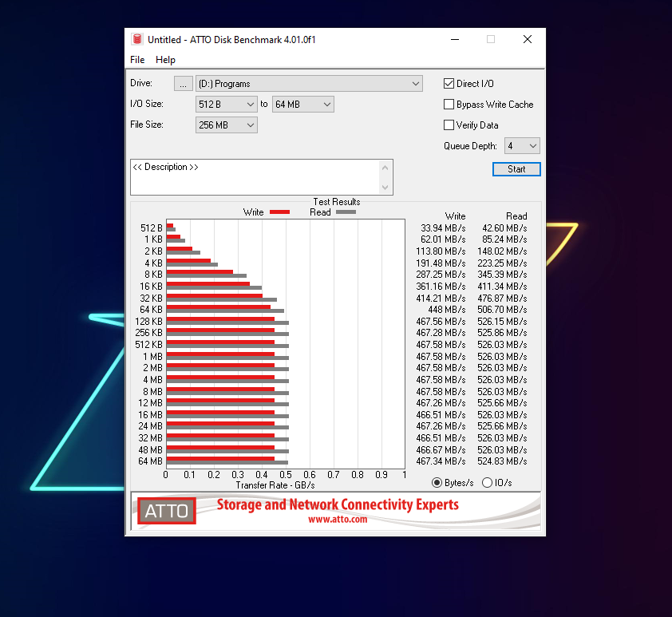Open the Queue Depth dropdown

[522, 146]
